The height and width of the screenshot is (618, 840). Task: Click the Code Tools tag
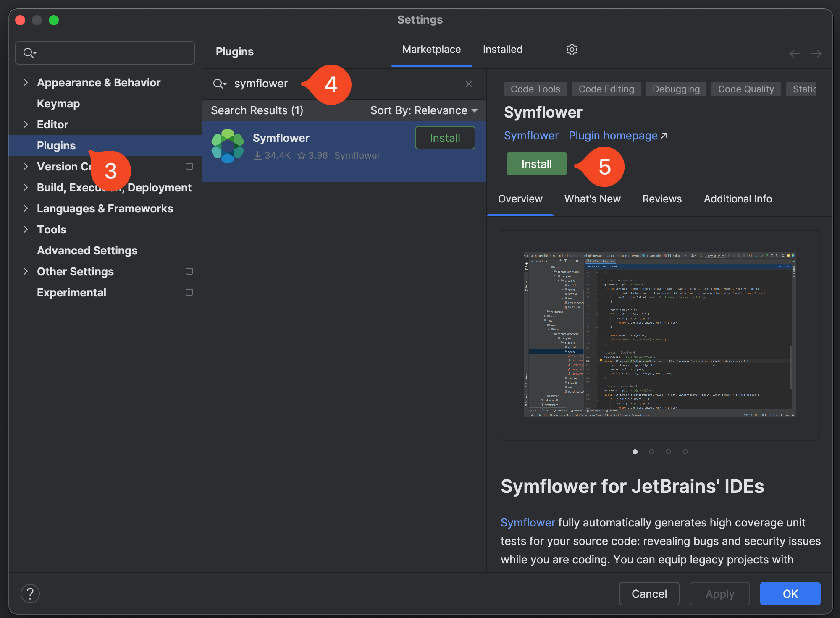click(535, 89)
